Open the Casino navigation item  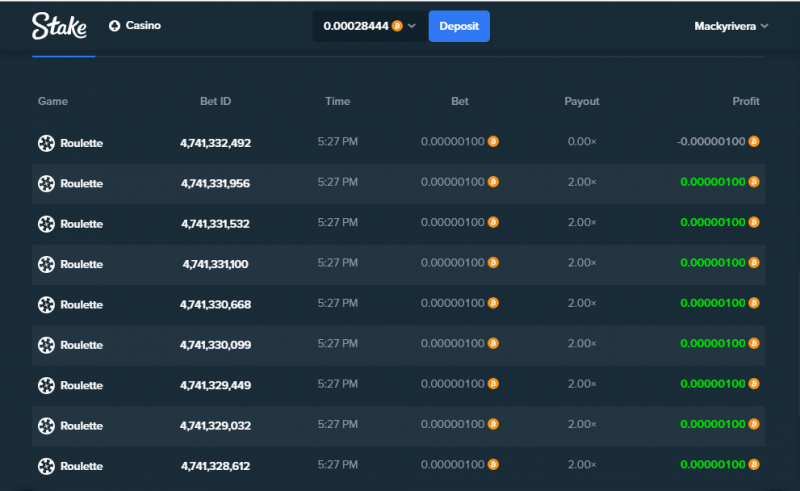(135, 26)
